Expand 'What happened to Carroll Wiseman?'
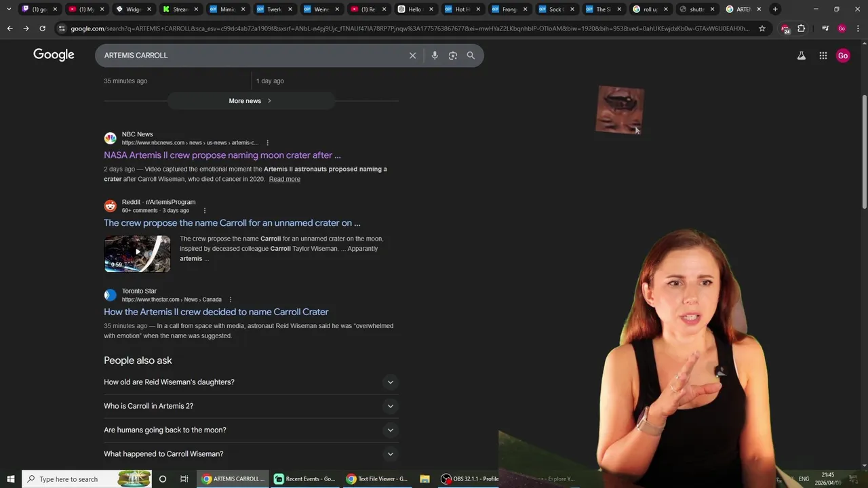Viewport: 868px width, 488px height. tap(251, 454)
